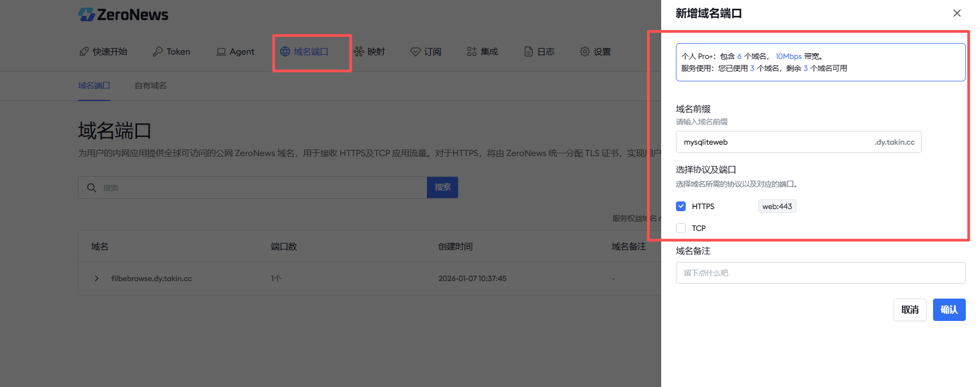The image size is (980, 387).
Task: Open the Agent menu item
Action: (235, 51)
